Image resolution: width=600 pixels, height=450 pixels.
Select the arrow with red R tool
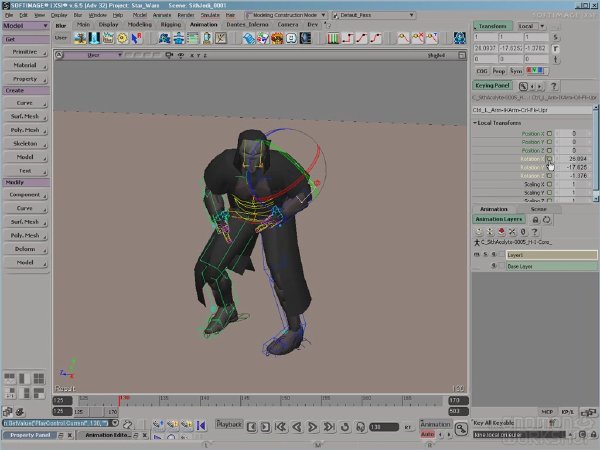[136, 38]
